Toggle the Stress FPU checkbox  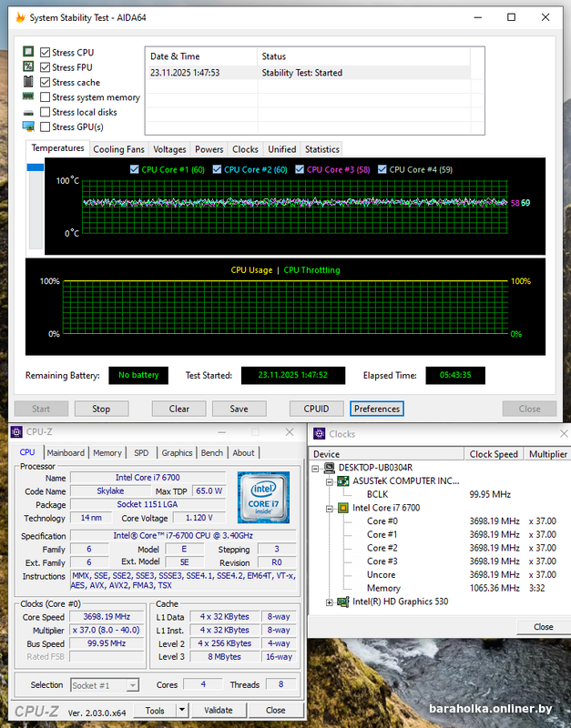(x=45, y=66)
